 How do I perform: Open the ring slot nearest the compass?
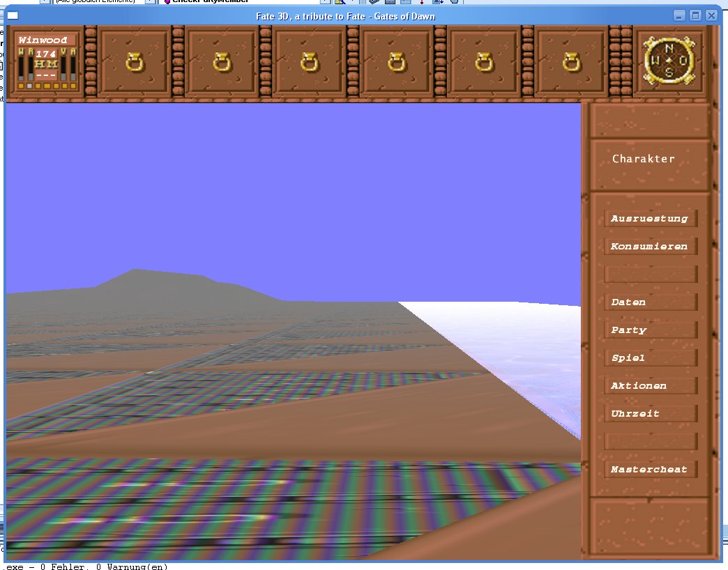click(x=570, y=61)
